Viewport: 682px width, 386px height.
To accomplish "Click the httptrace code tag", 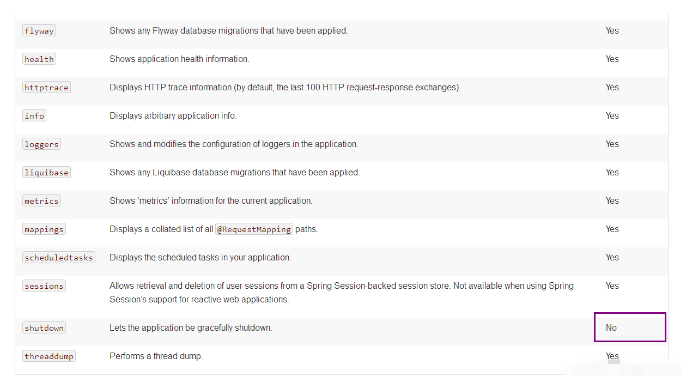I will 47,87.
